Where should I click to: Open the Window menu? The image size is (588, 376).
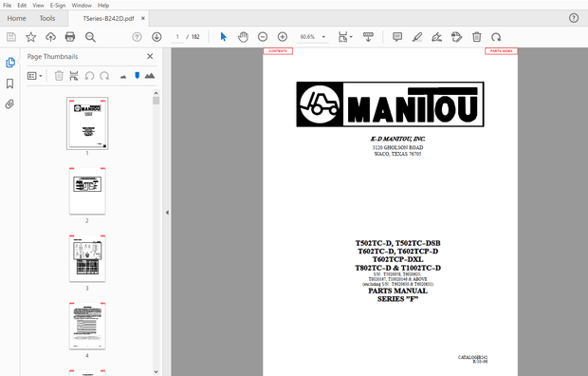pyautogui.click(x=82, y=6)
